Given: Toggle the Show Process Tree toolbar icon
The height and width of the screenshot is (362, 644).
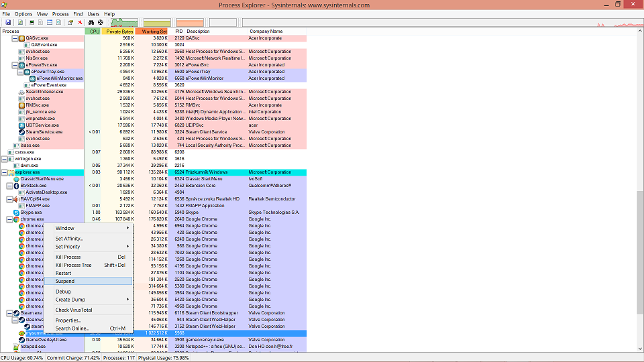Looking at the screenshot, I should point(41,23).
